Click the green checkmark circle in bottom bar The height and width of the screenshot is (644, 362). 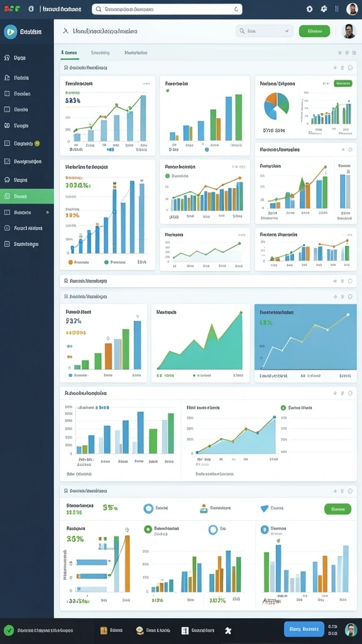[x=9, y=630]
